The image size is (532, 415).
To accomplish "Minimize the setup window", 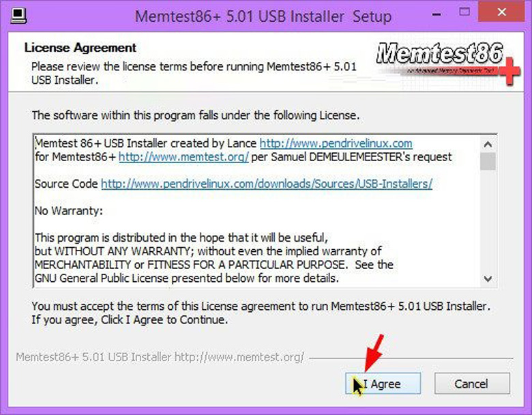I will [x=437, y=14].
